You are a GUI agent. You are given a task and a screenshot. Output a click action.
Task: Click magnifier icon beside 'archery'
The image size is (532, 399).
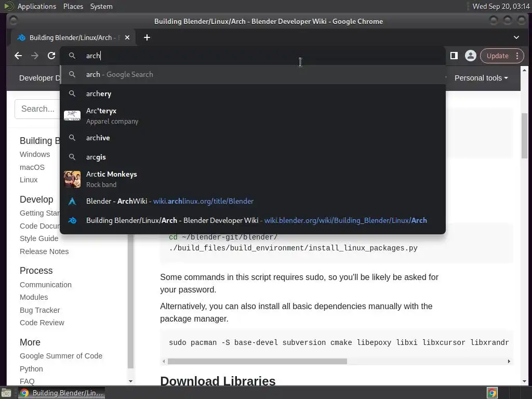click(72, 94)
